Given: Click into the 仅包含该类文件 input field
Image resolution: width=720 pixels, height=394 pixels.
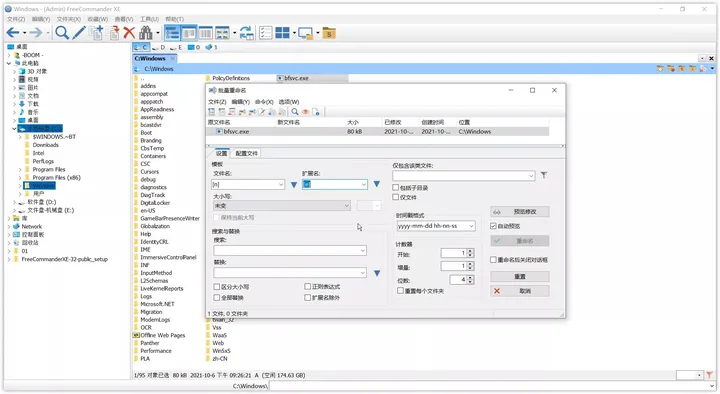Looking at the screenshot, I should click(463, 175).
